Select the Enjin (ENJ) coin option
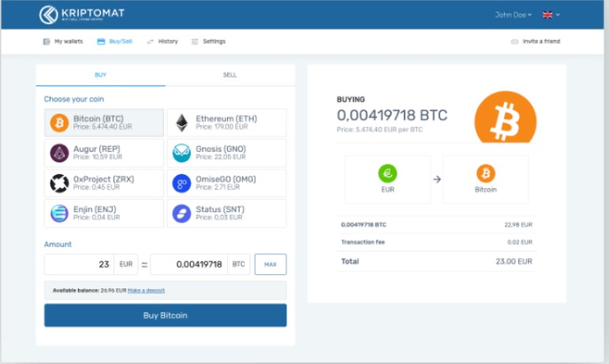This screenshot has width=609, height=364. pyautogui.click(x=104, y=214)
